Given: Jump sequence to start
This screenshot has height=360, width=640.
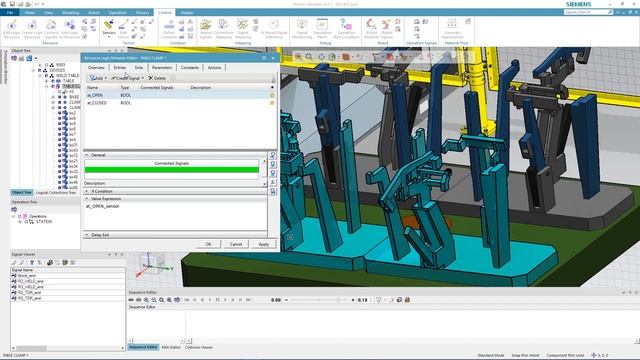Looking at the screenshot, I should (x=187, y=300).
